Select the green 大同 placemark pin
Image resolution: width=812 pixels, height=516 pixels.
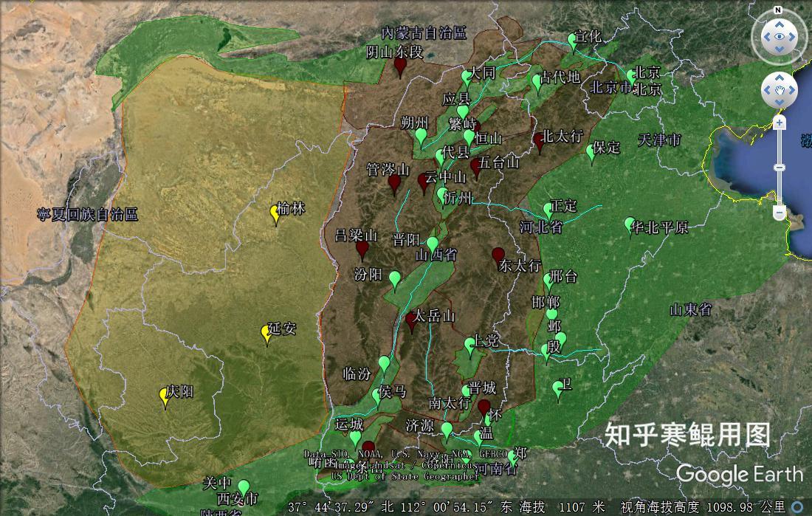466,78
